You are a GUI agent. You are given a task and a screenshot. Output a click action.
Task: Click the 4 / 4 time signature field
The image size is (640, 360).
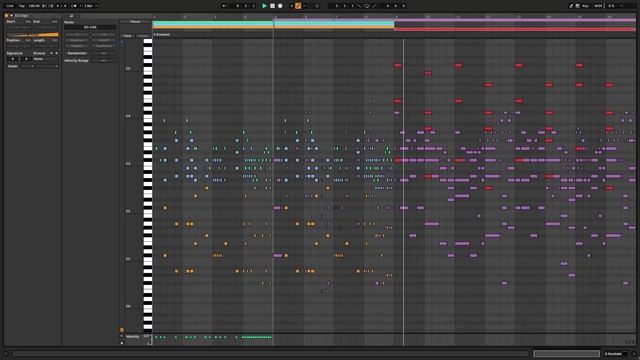tap(61, 6)
